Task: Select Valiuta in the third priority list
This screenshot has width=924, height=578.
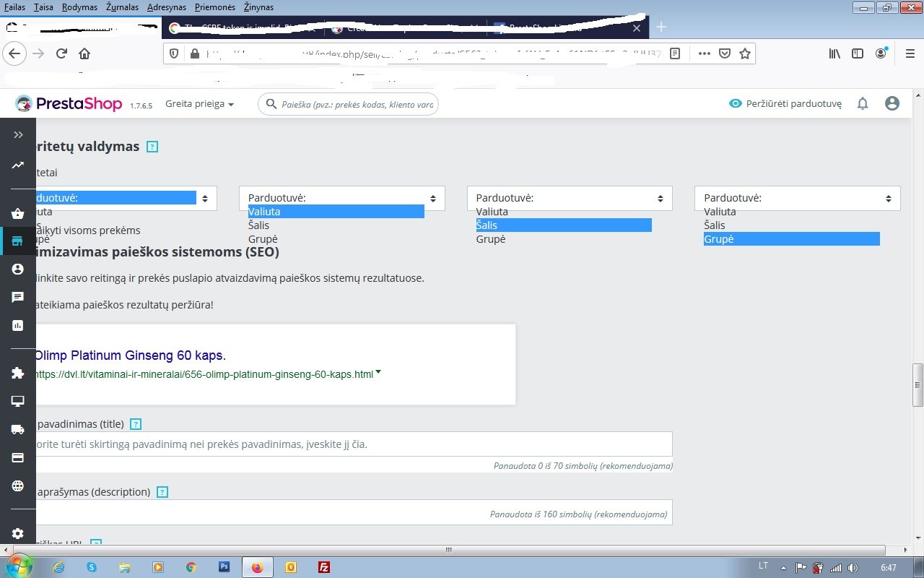Action: 564,212
